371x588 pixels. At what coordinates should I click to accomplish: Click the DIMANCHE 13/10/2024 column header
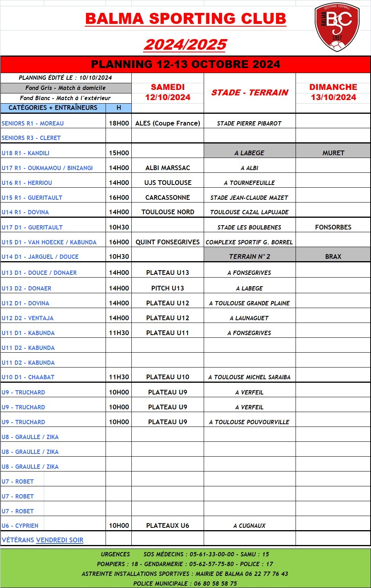333,92
